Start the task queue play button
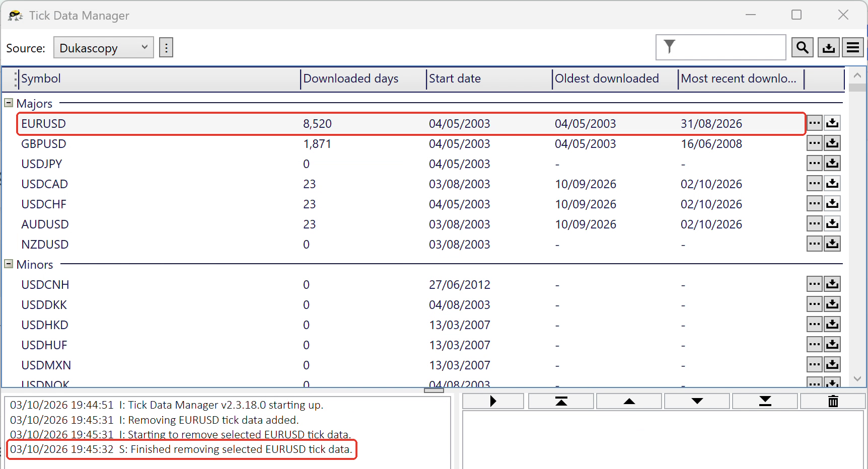Screen dimensions: 868x469 point(493,401)
